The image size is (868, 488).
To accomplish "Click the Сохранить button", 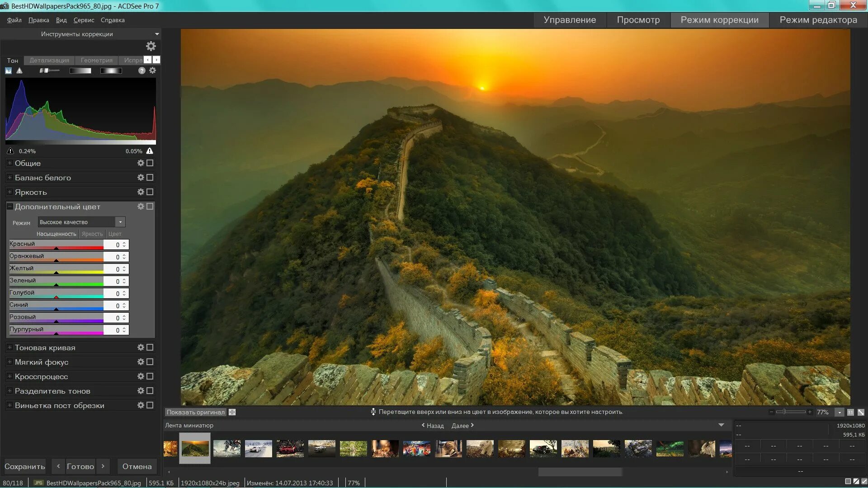I will pyautogui.click(x=25, y=466).
